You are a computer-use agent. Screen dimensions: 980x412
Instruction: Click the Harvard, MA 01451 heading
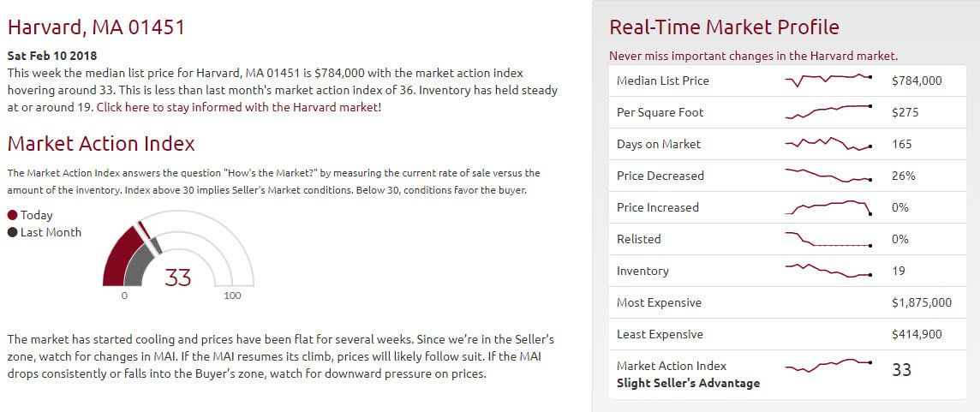tap(96, 27)
